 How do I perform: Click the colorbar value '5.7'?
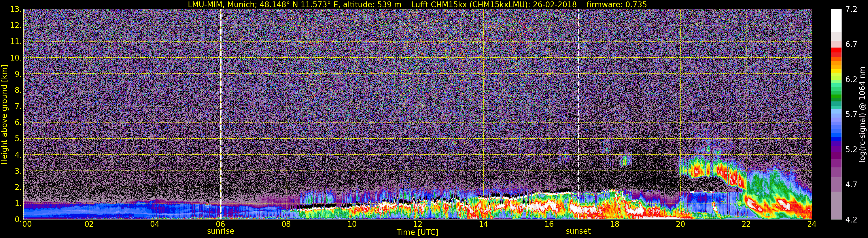tap(851, 114)
